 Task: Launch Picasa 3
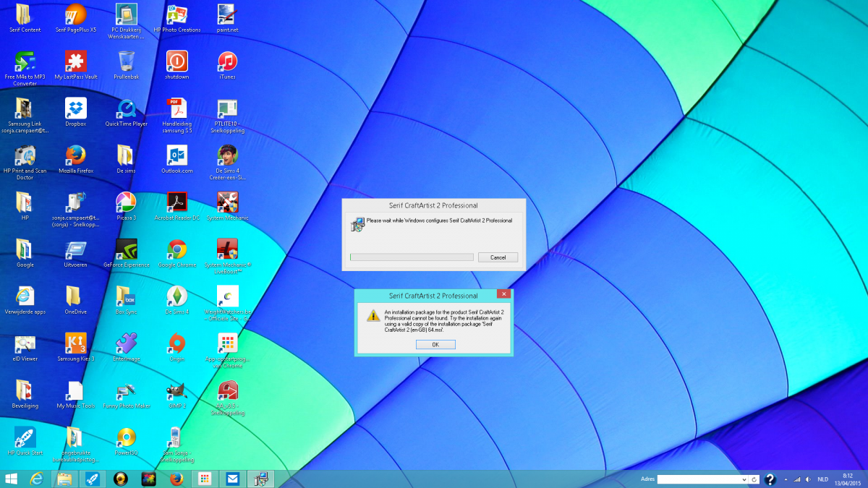coord(126,207)
